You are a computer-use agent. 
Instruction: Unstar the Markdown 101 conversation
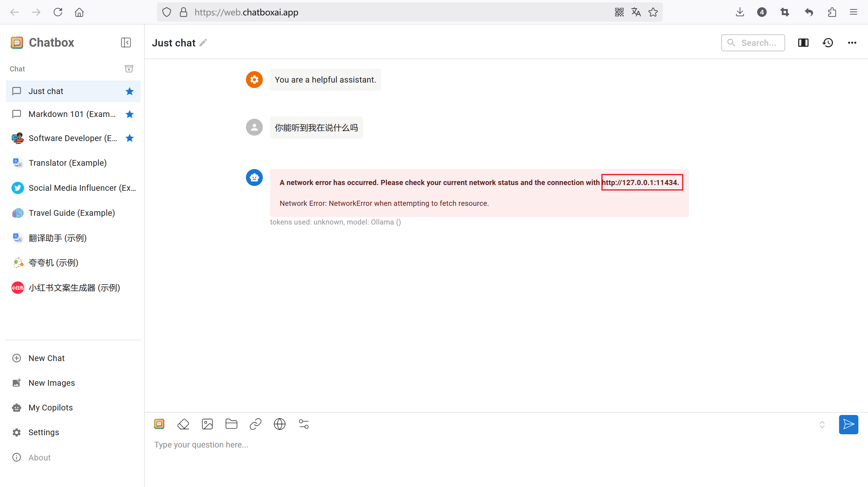click(x=129, y=114)
